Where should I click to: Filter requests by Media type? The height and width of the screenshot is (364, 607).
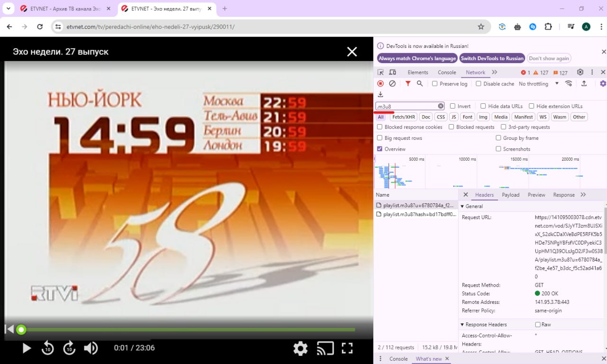coord(501,117)
